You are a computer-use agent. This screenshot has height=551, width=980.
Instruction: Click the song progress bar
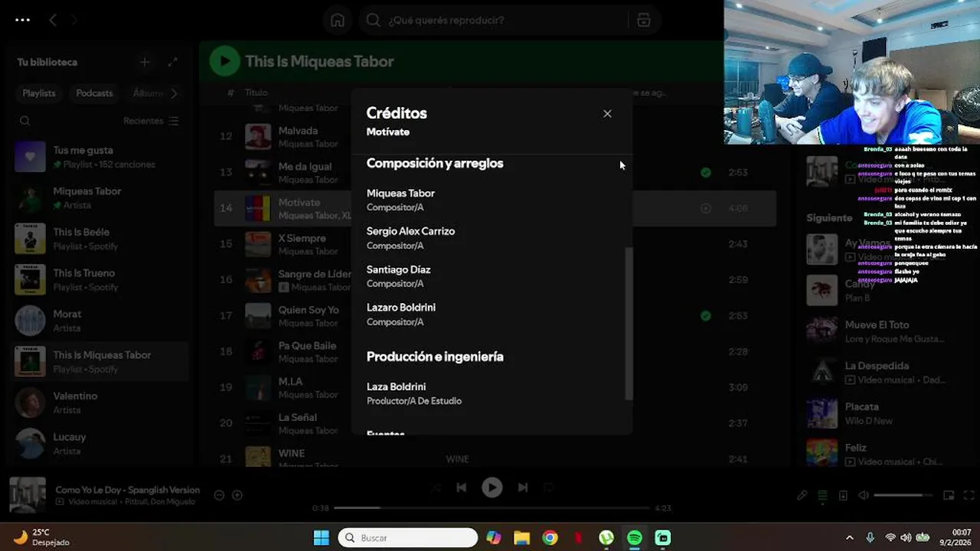click(492, 507)
